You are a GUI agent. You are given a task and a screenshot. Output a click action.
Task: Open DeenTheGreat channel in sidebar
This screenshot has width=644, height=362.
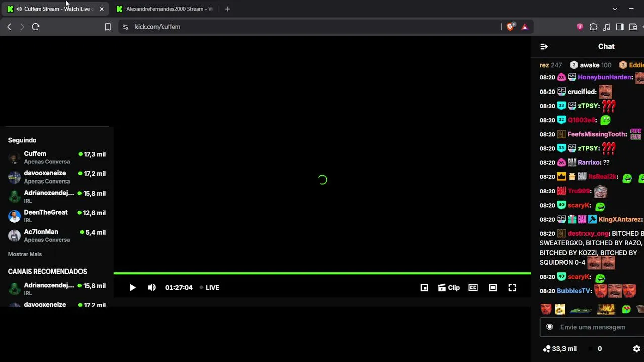coord(57,216)
